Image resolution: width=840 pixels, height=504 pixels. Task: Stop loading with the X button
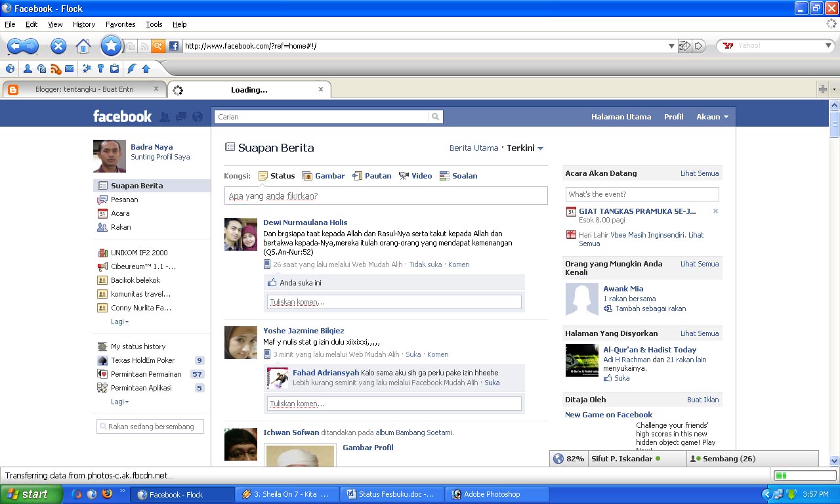pos(58,46)
